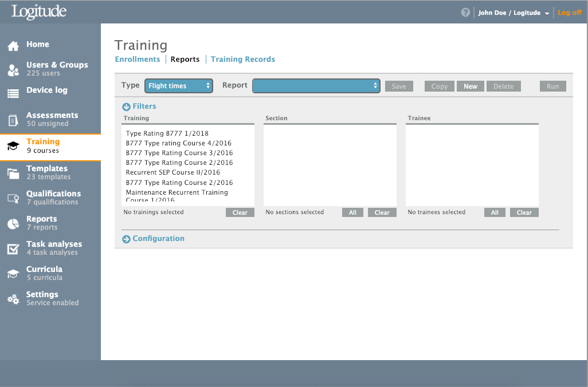Click the Save button
Screen dimensions: 588x387
(399, 86)
